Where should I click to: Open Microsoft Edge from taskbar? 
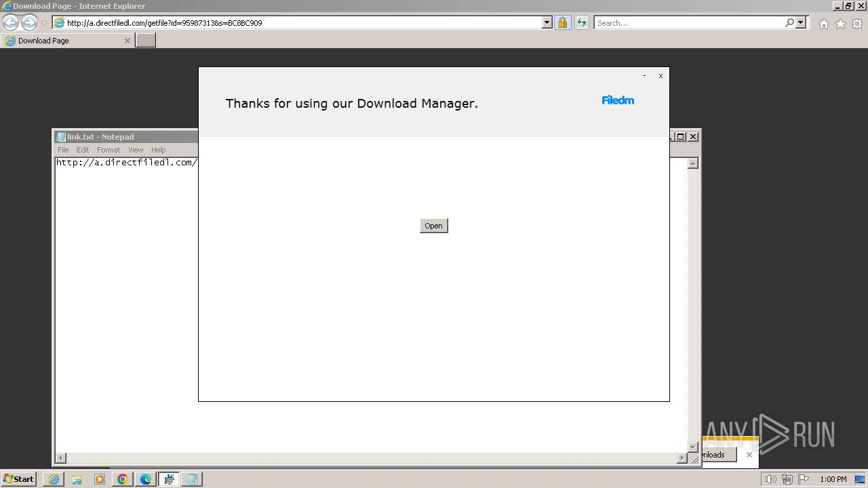[146, 479]
